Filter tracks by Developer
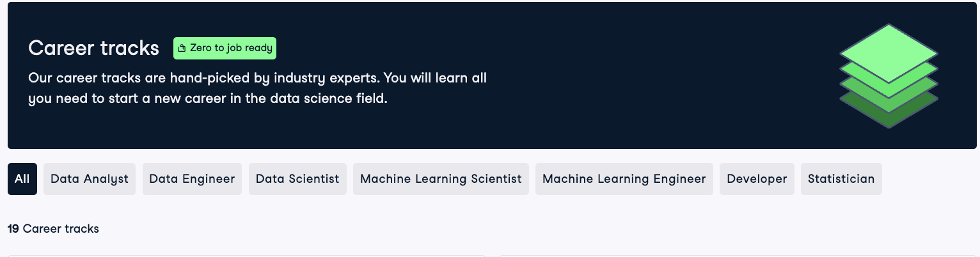Screen dimensions: 980x257 pyautogui.click(x=757, y=179)
